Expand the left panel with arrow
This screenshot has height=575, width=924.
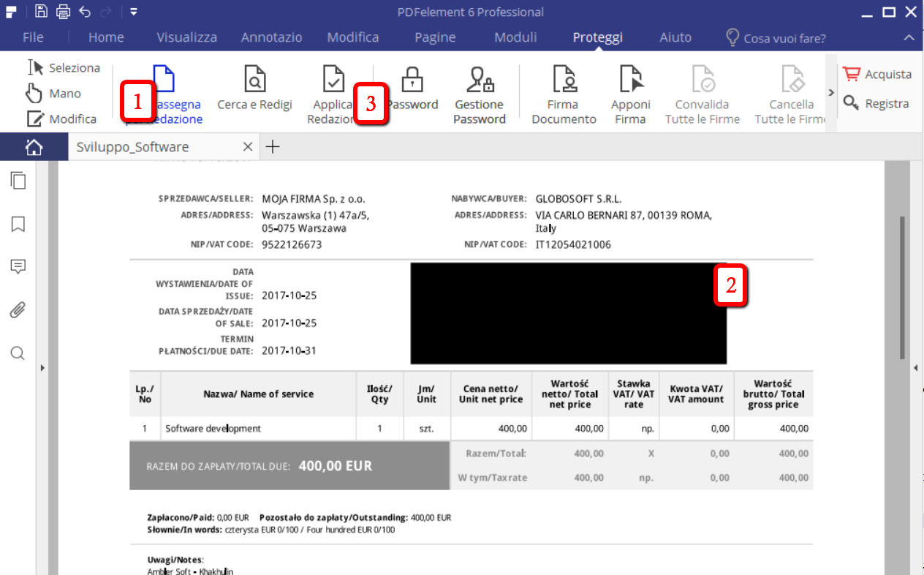42,368
